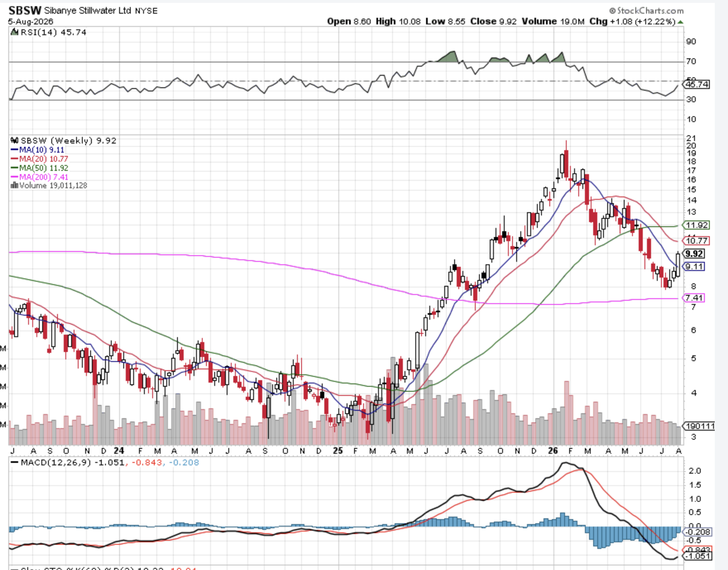Click the year 24 label on time axis
Image resolution: width=728 pixels, height=570 pixels.
[x=119, y=451]
